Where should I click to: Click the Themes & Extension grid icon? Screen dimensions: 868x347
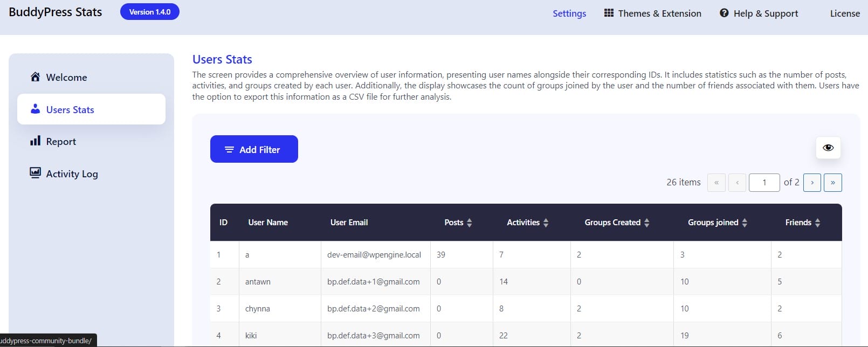tap(609, 13)
